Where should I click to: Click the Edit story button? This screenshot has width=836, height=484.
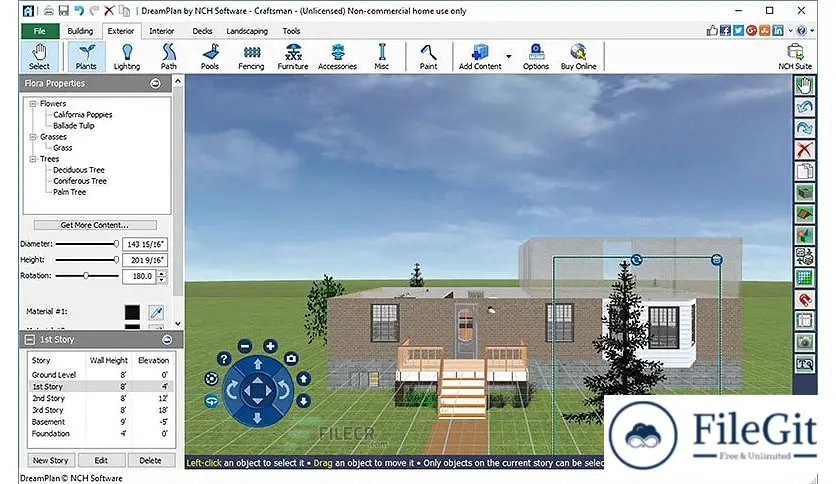(101, 460)
